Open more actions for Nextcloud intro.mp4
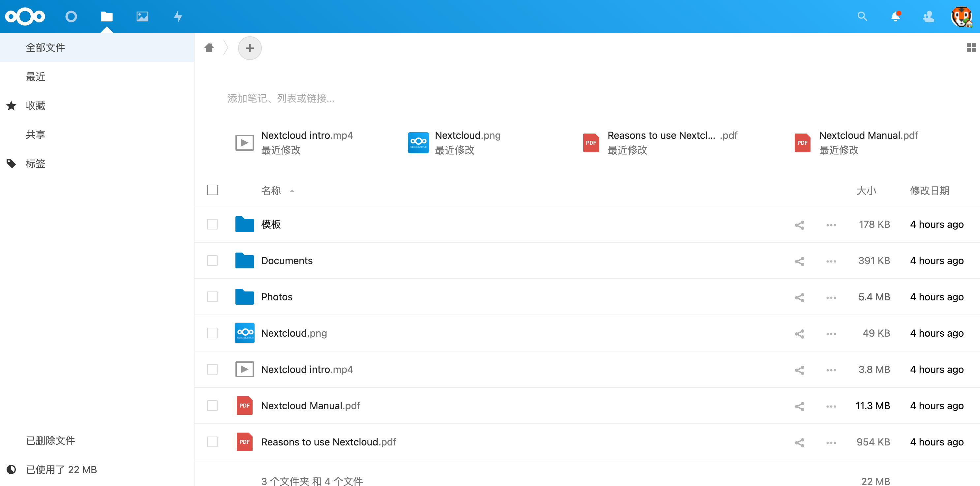This screenshot has width=980, height=486. click(831, 370)
